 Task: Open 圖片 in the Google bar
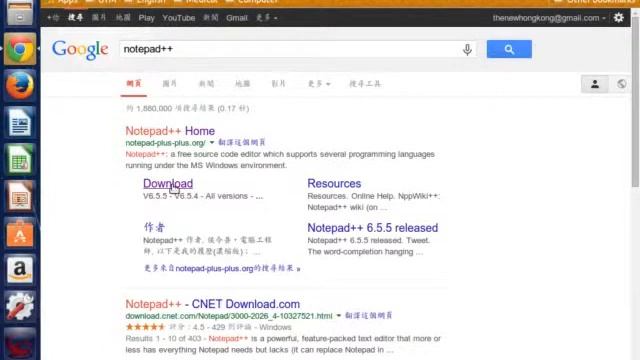pyautogui.click(x=99, y=18)
